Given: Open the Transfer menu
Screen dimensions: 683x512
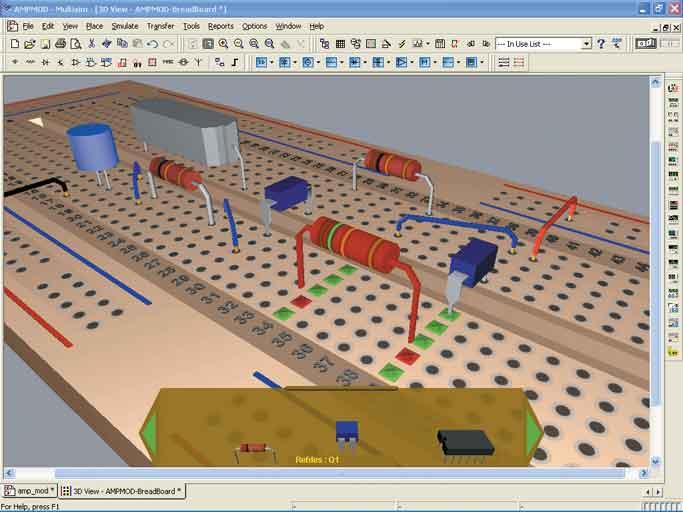Looking at the screenshot, I should 160,26.
